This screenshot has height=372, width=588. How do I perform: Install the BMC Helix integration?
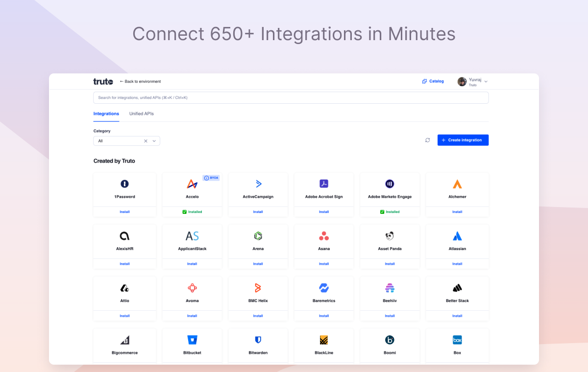click(x=258, y=316)
